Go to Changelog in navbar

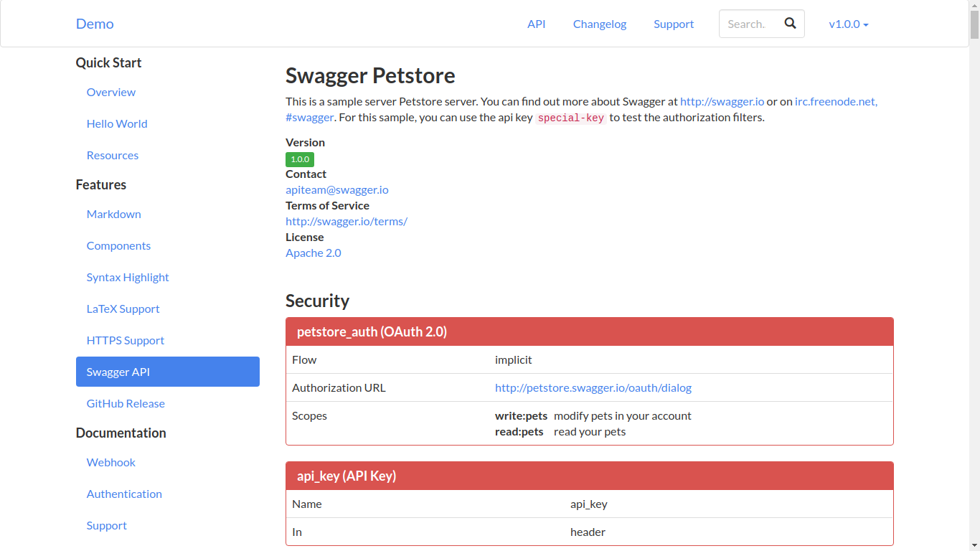pyautogui.click(x=599, y=24)
